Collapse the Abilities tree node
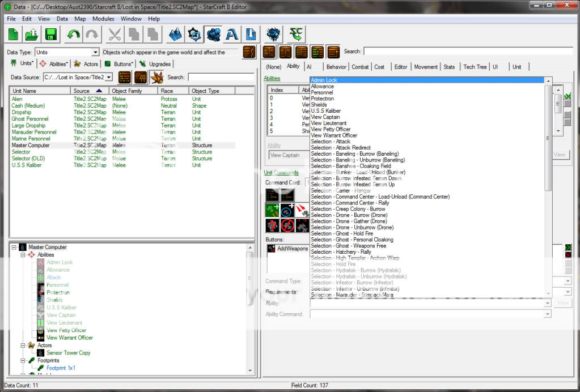The image size is (580, 392). (x=23, y=255)
